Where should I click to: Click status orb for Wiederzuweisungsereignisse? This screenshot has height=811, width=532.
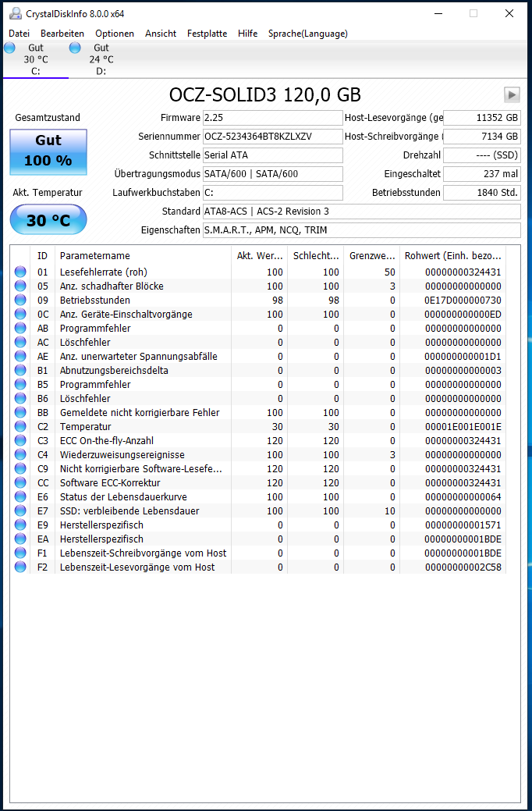click(x=20, y=454)
